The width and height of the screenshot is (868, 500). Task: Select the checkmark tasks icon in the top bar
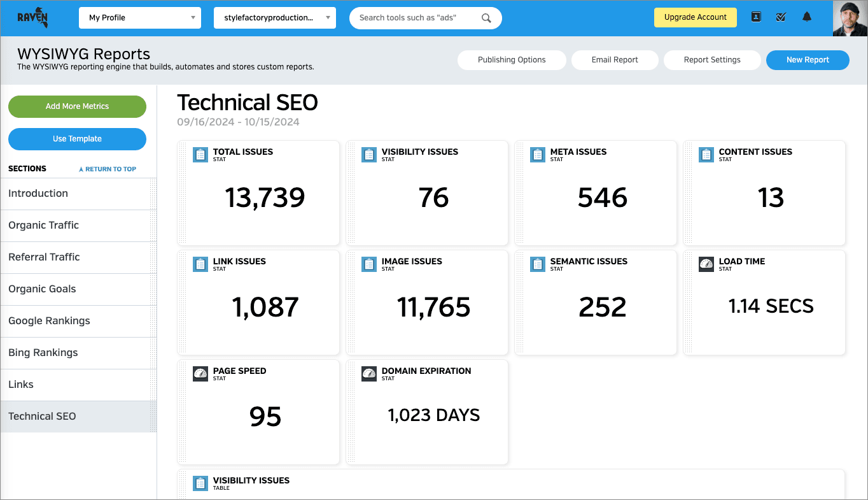click(781, 17)
